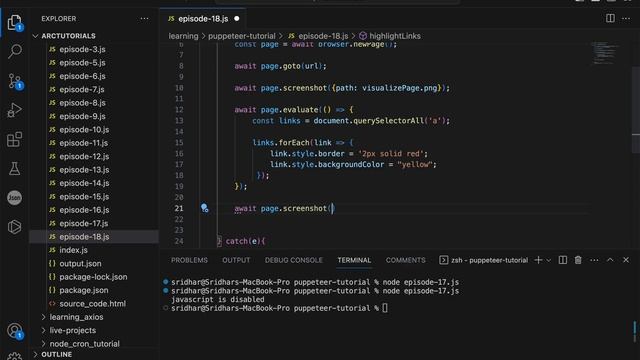
Task: Open the Source Control view
Action: (15, 81)
